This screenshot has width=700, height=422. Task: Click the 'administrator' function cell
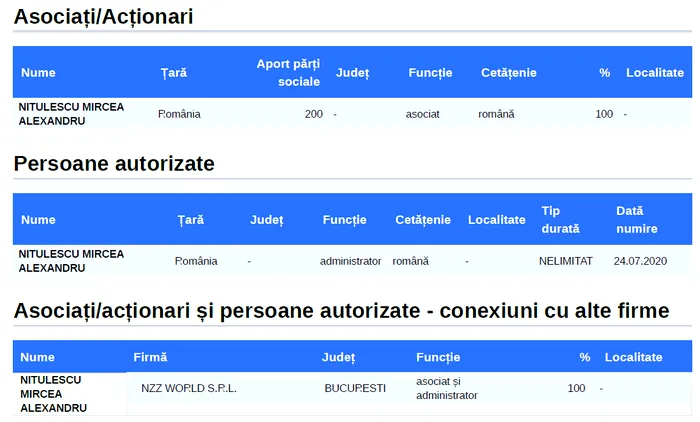[x=350, y=261]
